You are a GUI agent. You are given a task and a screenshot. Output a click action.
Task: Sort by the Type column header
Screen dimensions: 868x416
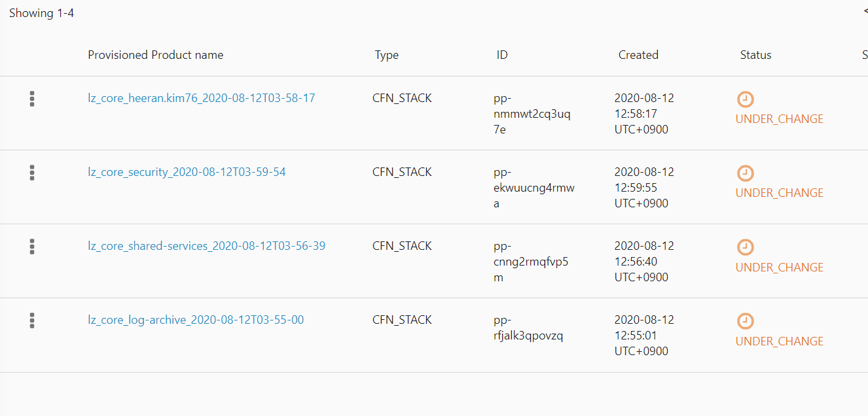click(x=386, y=56)
